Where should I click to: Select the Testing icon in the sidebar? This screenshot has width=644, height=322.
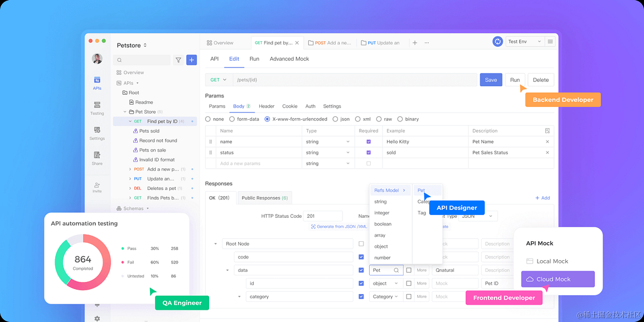tap(97, 108)
